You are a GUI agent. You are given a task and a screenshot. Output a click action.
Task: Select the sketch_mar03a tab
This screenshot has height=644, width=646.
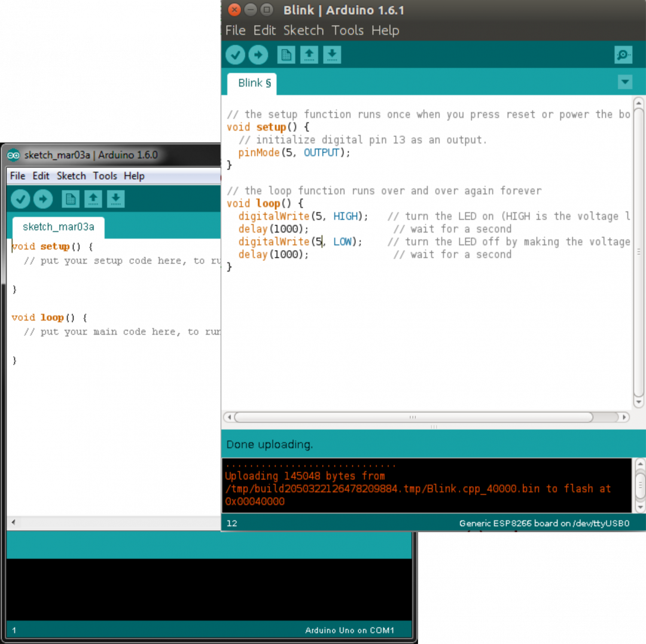58,227
